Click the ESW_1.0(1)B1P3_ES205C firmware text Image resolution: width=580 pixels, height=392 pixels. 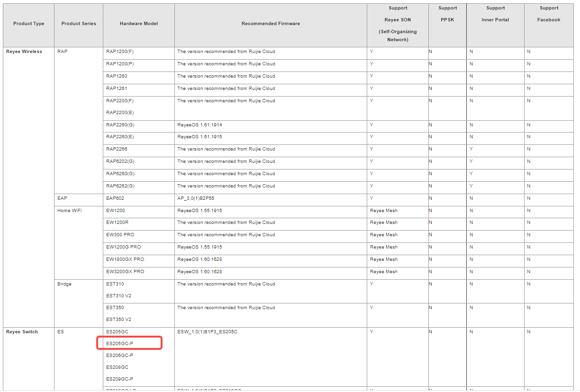207,332
